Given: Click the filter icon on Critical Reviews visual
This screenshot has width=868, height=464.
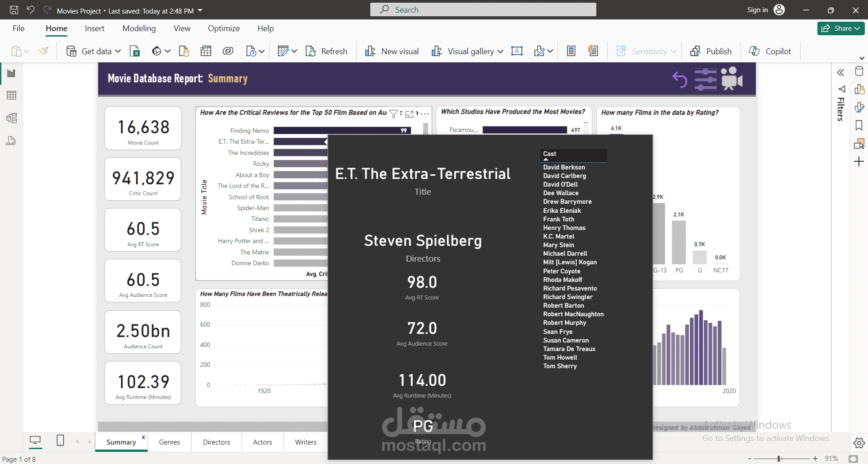Looking at the screenshot, I should (394, 114).
